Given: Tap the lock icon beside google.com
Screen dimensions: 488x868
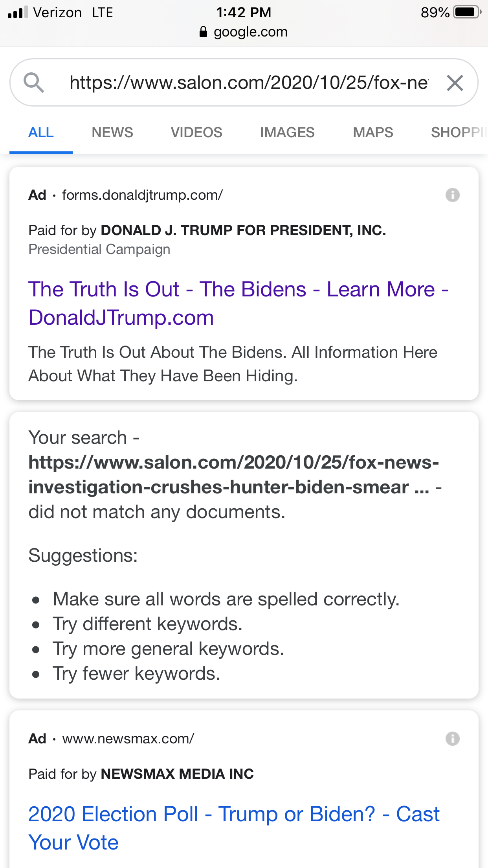Looking at the screenshot, I should click(x=203, y=32).
